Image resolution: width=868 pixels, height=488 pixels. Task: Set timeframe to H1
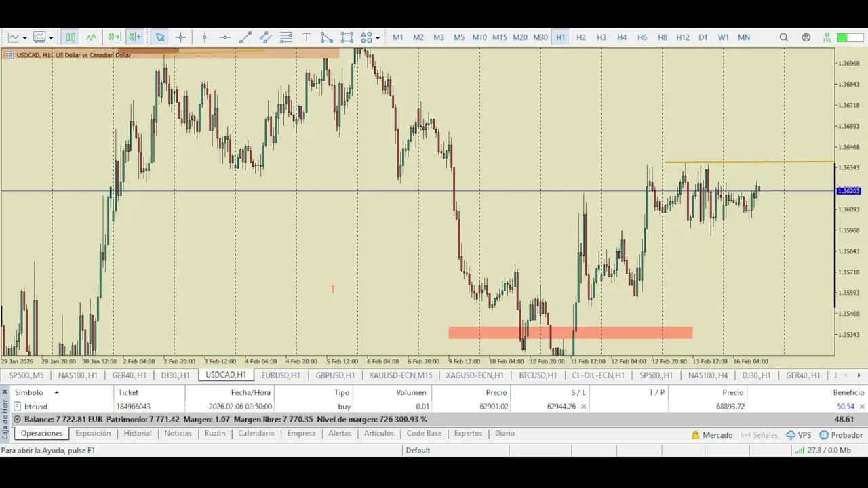point(561,37)
